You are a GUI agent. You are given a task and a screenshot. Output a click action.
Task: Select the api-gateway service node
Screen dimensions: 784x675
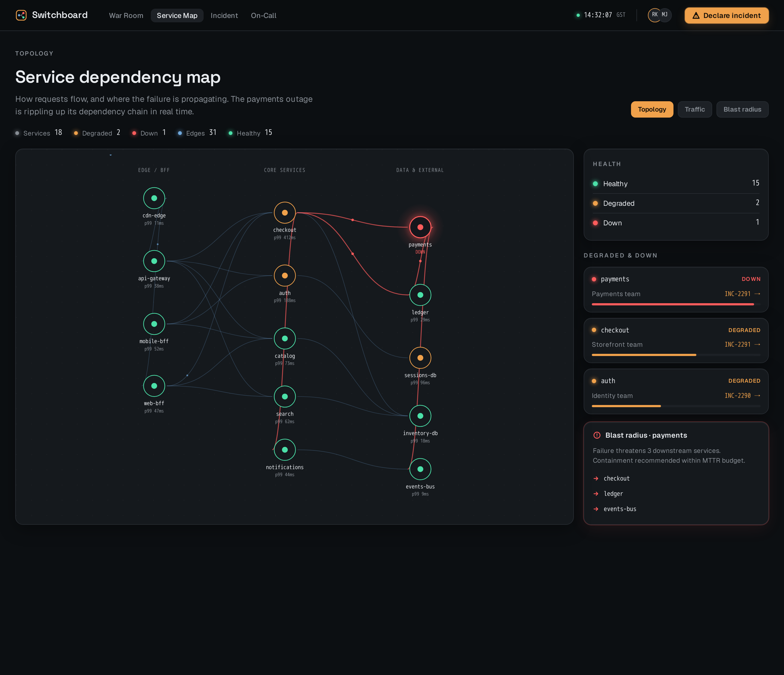coord(154,261)
